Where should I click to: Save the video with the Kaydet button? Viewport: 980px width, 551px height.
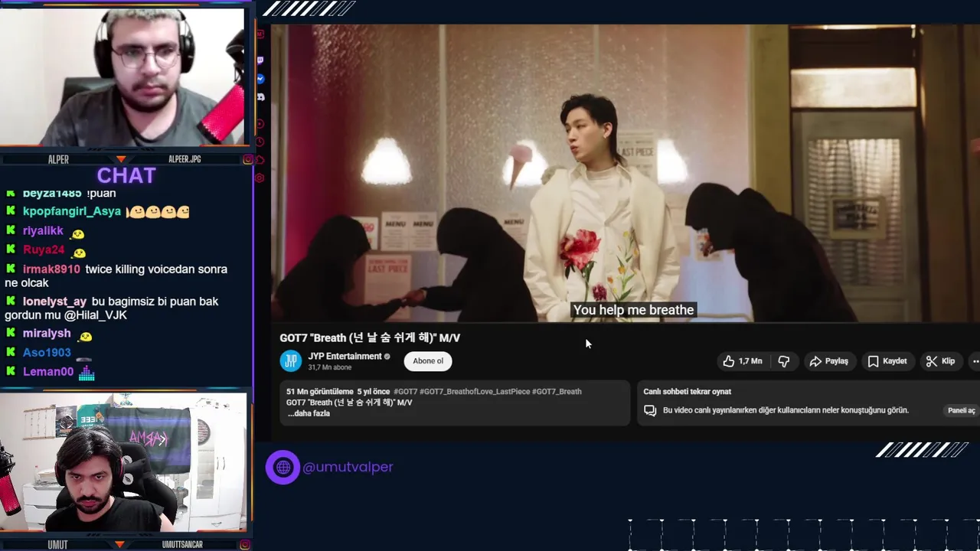point(887,361)
